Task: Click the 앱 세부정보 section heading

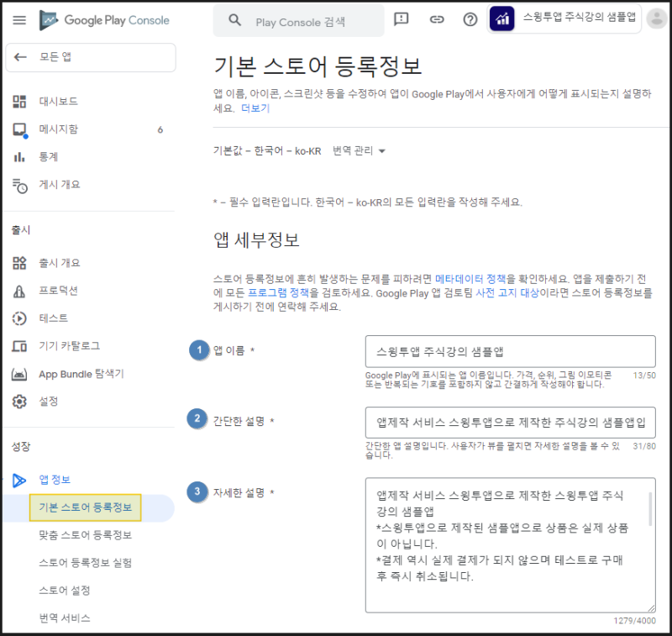Action: (256, 240)
